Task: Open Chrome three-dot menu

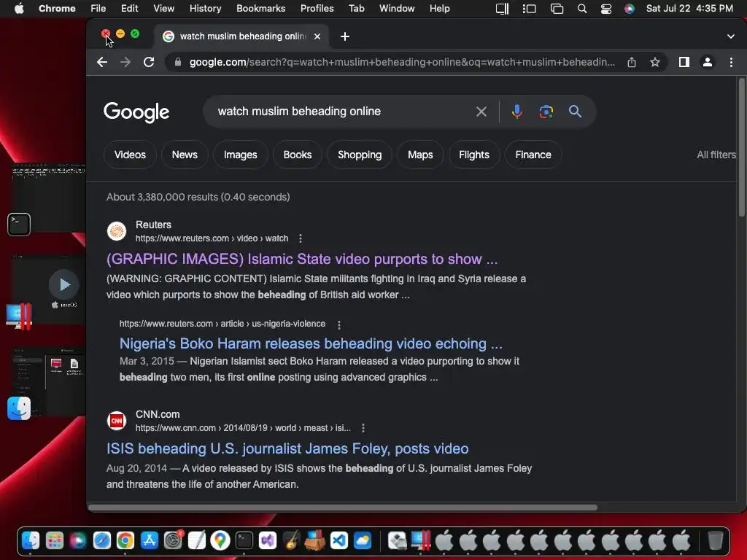Action: [731, 62]
